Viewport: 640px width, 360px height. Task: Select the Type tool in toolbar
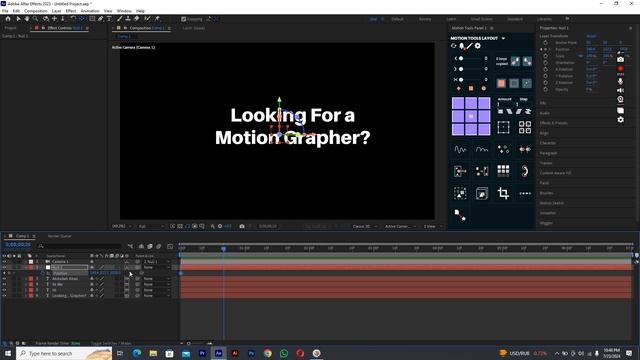109,19
